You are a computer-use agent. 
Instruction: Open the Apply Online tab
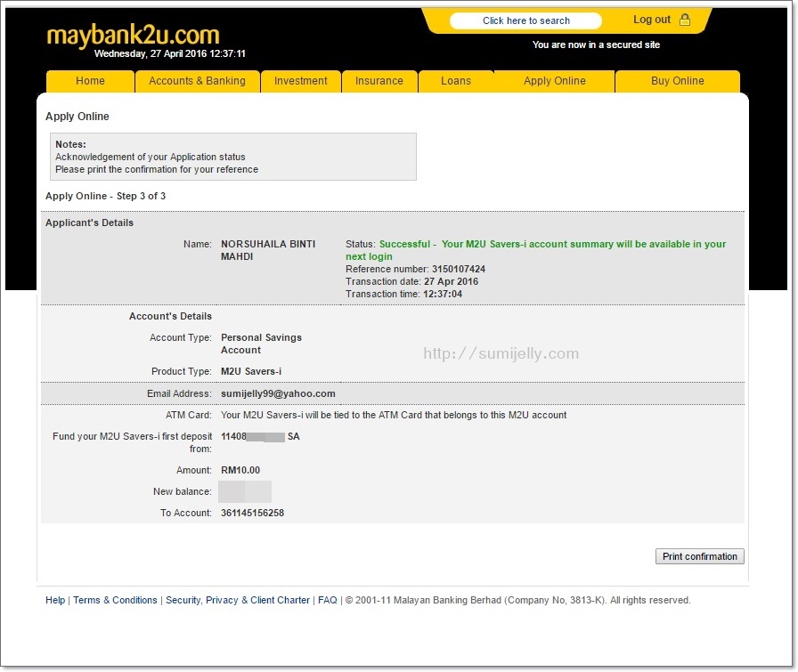[x=554, y=81]
